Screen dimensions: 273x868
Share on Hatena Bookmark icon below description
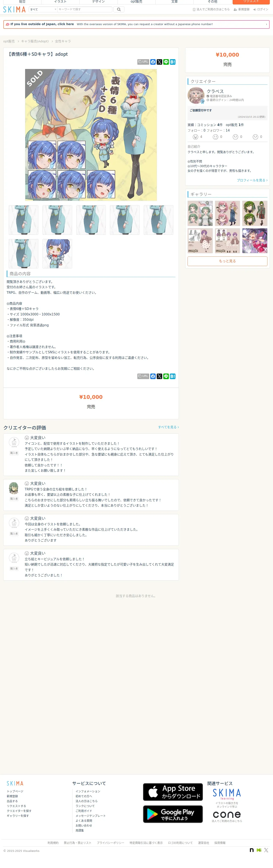[173, 376]
